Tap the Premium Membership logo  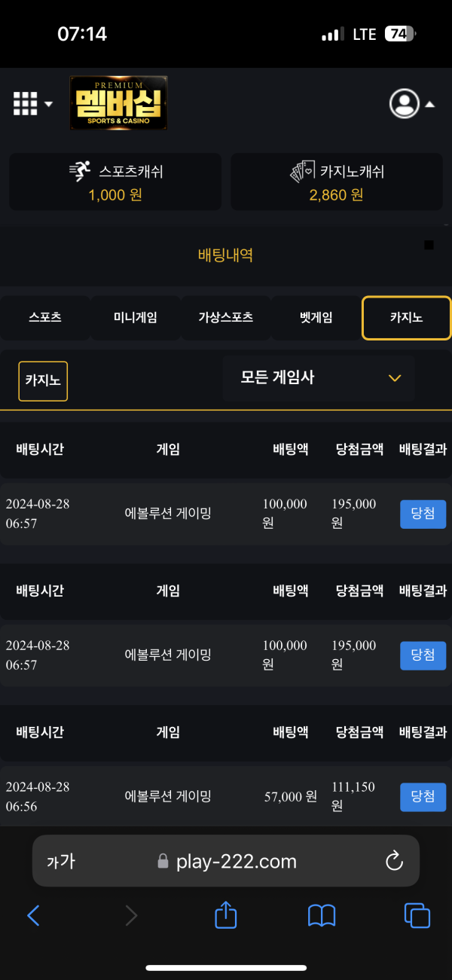click(x=118, y=103)
